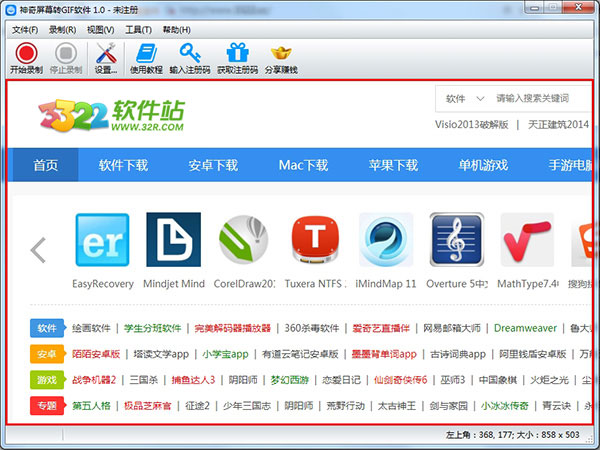
Task: Open the 完美解码器播放器 link
Action: pos(232,328)
